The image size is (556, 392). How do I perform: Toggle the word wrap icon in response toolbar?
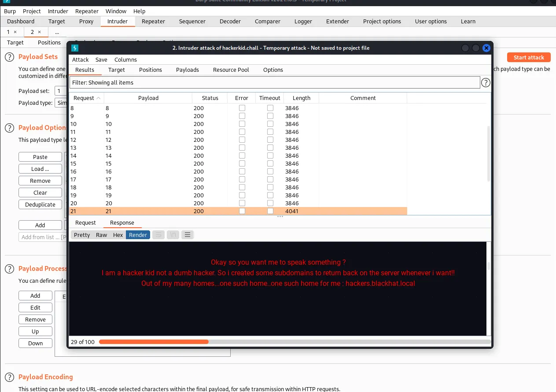click(159, 235)
